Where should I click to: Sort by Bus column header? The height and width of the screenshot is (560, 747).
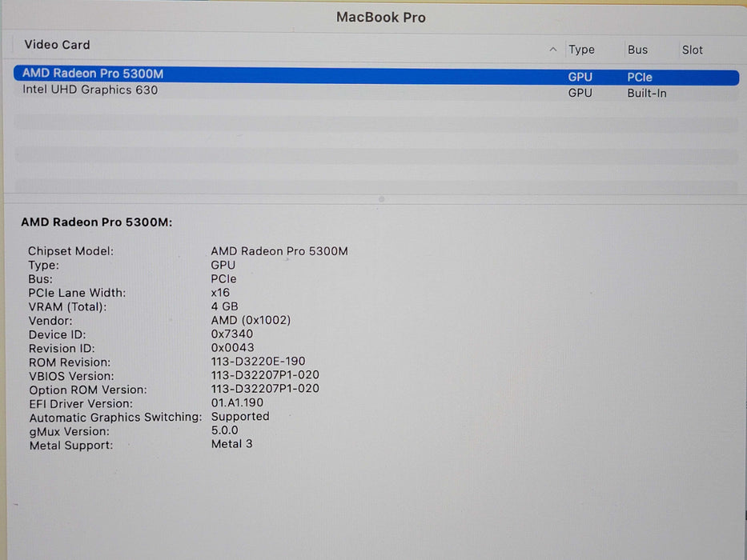coord(637,50)
